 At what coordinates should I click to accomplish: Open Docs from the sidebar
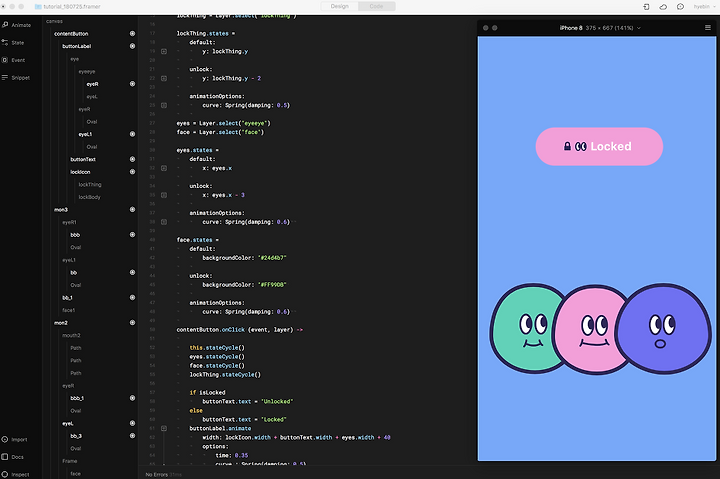click(x=12, y=457)
